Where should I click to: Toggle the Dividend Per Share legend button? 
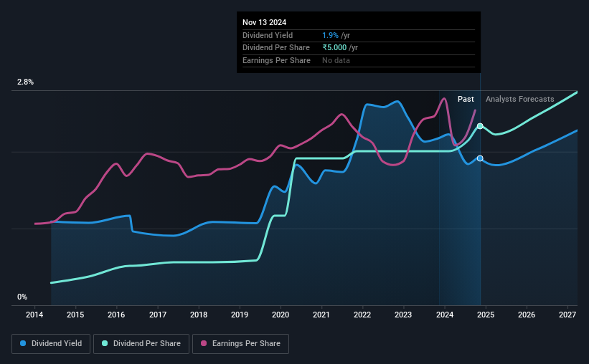141,344
